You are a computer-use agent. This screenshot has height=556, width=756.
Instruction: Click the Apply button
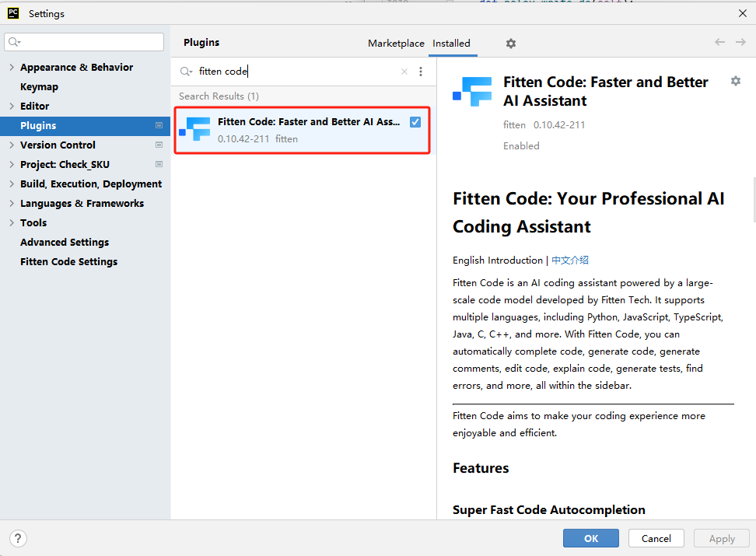pos(721,538)
